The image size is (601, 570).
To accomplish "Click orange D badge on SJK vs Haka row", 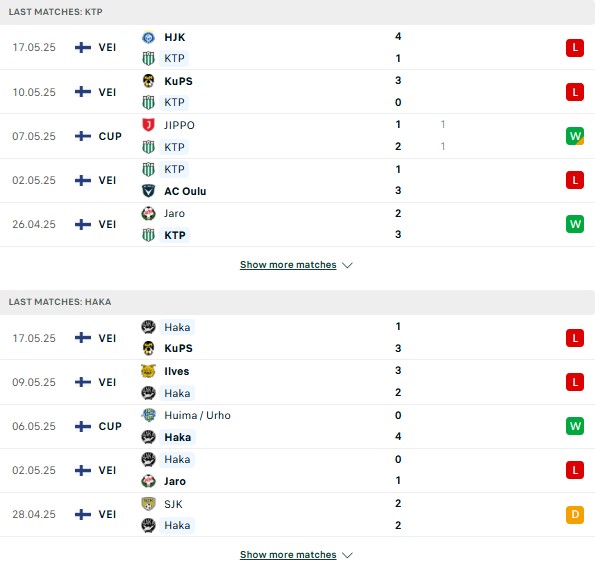I will pos(575,514).
